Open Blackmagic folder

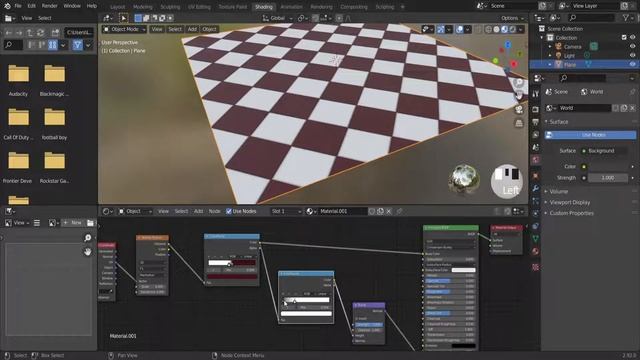coord(54,80)
